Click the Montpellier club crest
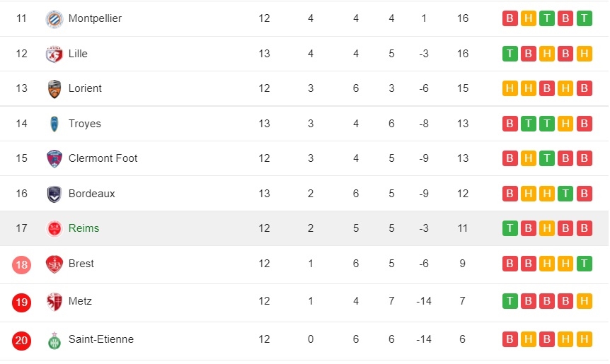 [54, 18]
